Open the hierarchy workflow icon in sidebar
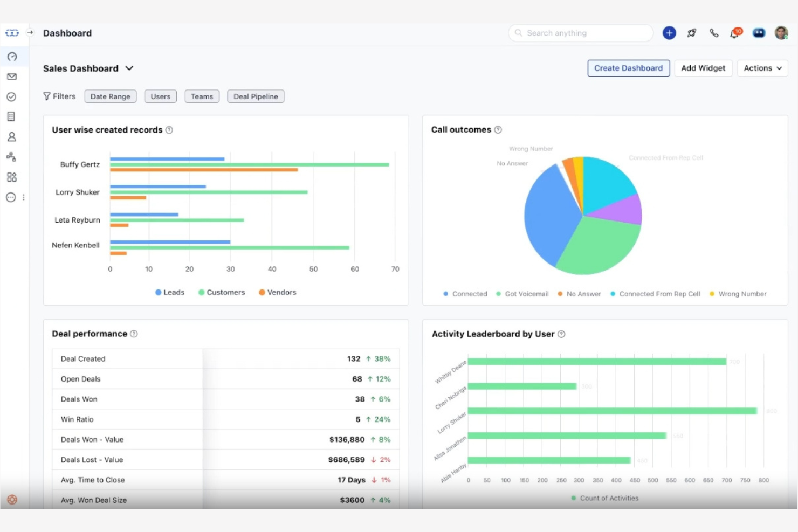This screenshot has height=532, width=798. click(x=11, y=157)
